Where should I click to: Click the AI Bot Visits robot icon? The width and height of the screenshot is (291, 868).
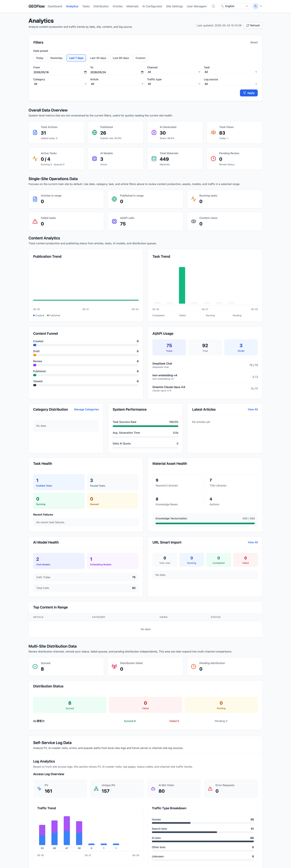pyautogui.click(x=153, y=788)
